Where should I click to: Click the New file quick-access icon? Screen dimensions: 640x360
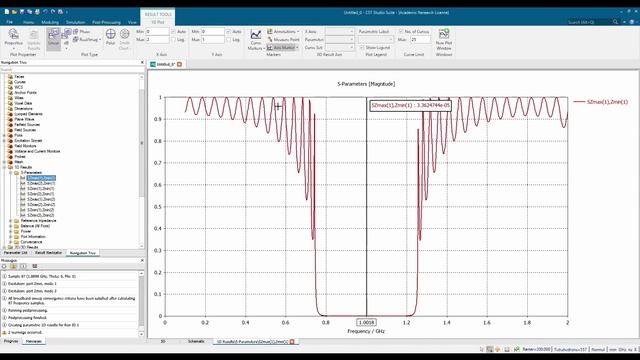coord(7,12)
